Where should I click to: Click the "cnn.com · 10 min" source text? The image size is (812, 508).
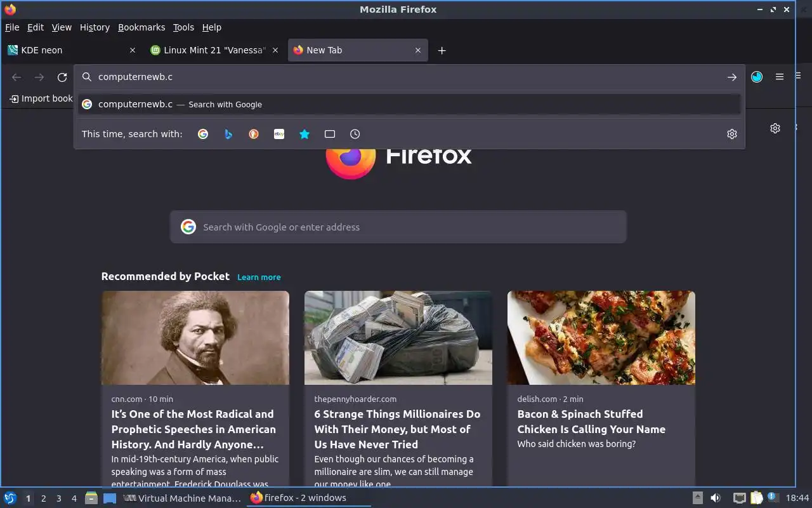142,399
